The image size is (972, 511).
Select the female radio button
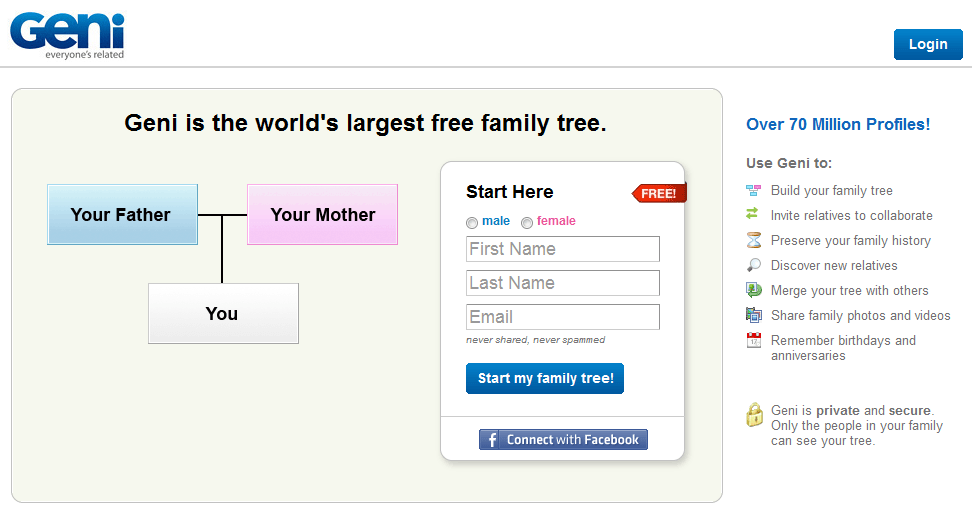tap(527, 222)
